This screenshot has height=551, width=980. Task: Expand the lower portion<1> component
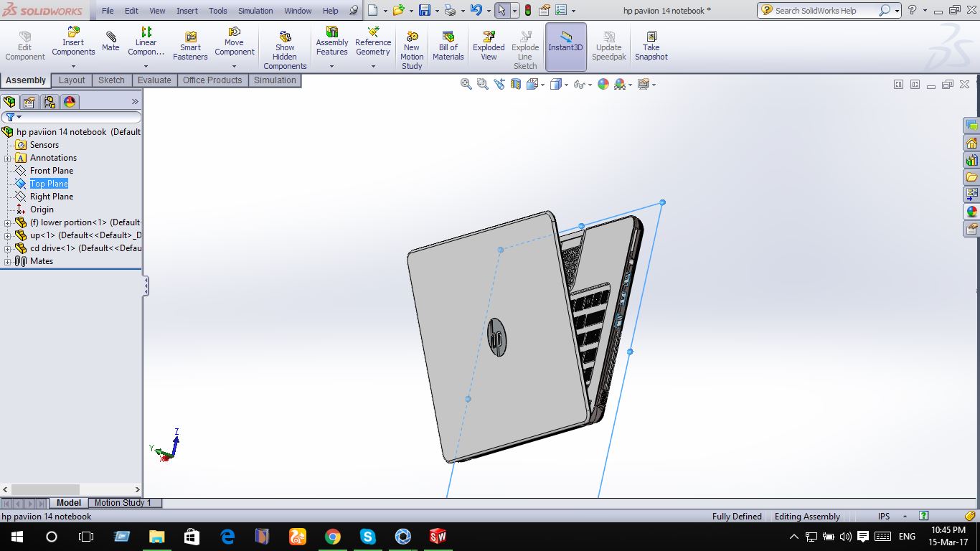pos(8,222)
